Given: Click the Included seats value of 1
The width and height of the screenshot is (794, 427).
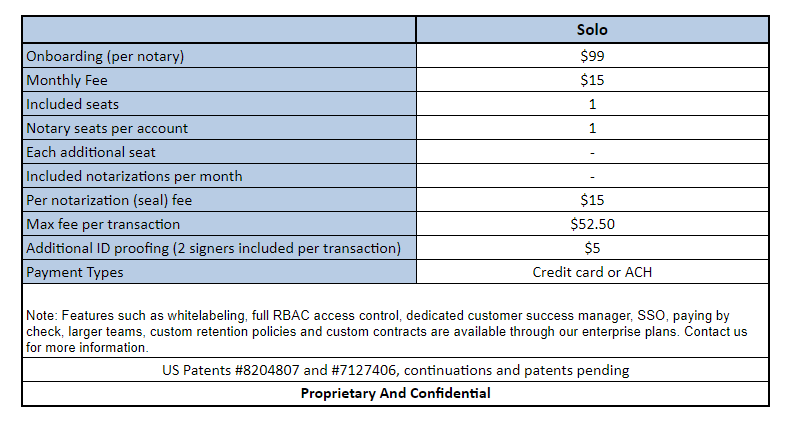Looking at the screenshot, I should [592, 104].
